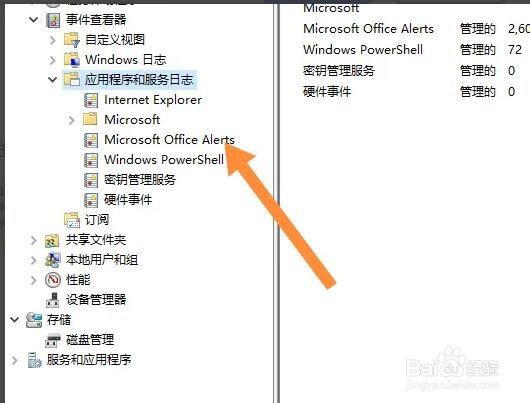Viewport: 530px width, 403px height.
Task: Collapse 应用程序和服务日志 node
Action: 52,80
